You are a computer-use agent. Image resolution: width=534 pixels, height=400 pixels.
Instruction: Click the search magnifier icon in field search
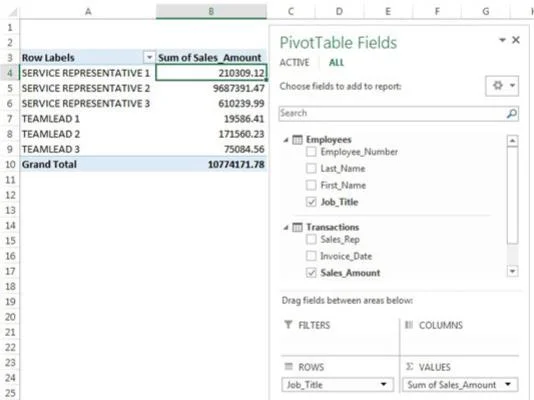click(512, 113)
